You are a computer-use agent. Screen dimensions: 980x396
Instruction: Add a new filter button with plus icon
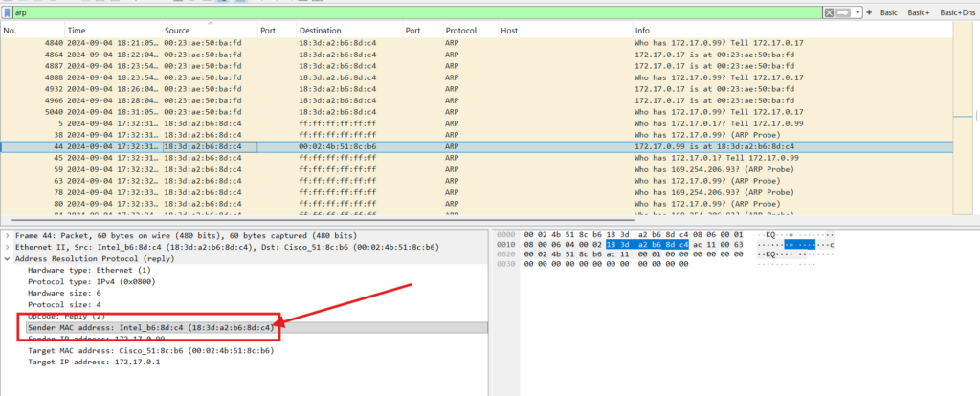point(868,12)
